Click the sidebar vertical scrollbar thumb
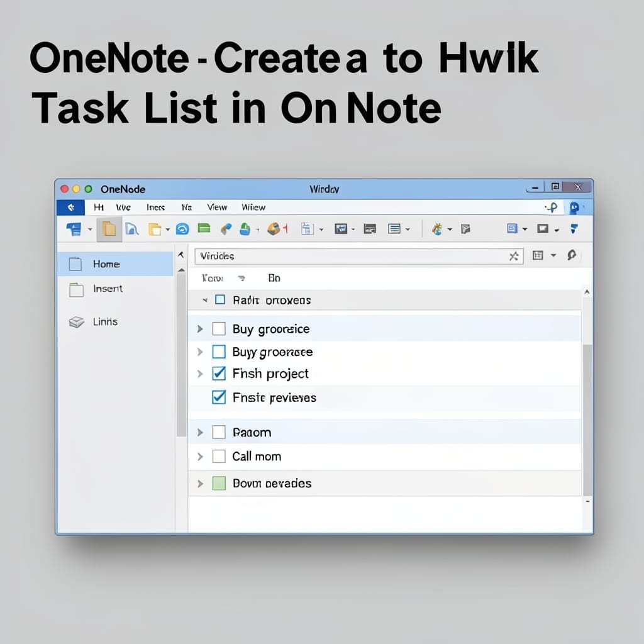 click(181, 355)
